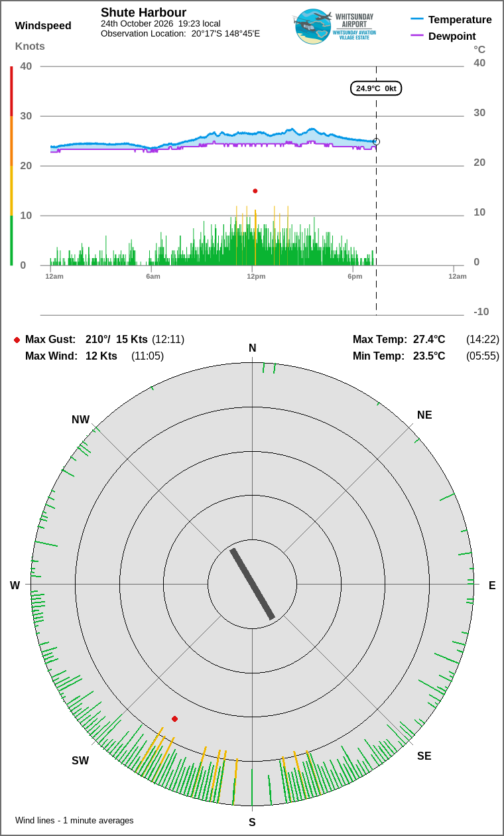Click the 6pm time axis label
504x836 pixels.
pos(355,276)
